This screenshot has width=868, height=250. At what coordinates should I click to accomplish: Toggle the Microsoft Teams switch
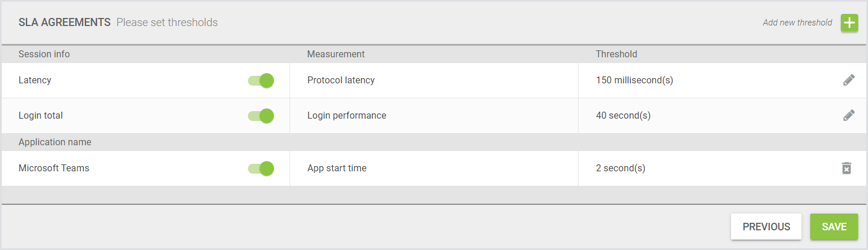(x=261, y=168)
